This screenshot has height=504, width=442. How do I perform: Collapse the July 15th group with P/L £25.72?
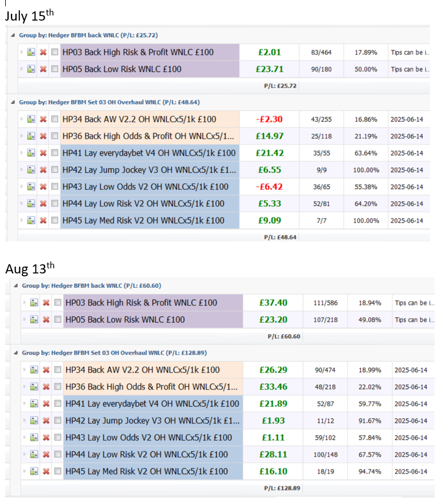pyautogui.click(x=14, y=35)
